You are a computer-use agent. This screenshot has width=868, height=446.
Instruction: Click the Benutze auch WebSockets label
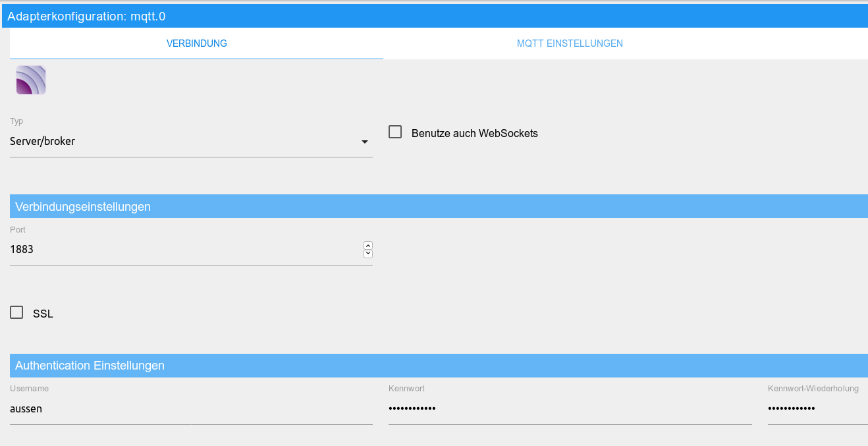coord(475,133)
